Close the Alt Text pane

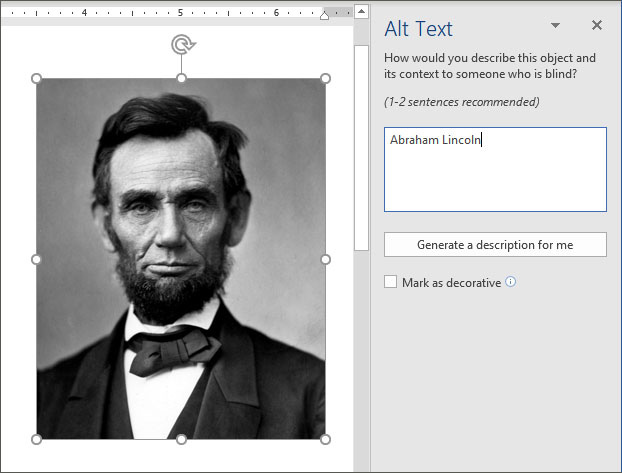pos(597,25)
